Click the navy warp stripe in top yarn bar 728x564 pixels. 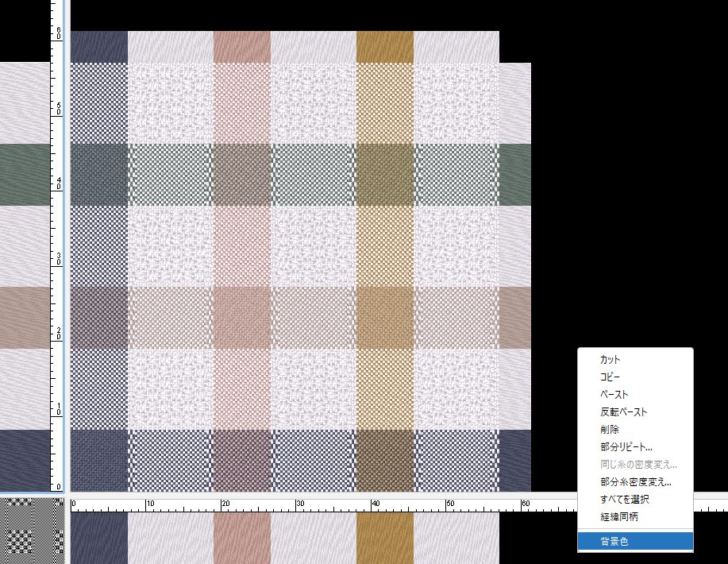99,47
